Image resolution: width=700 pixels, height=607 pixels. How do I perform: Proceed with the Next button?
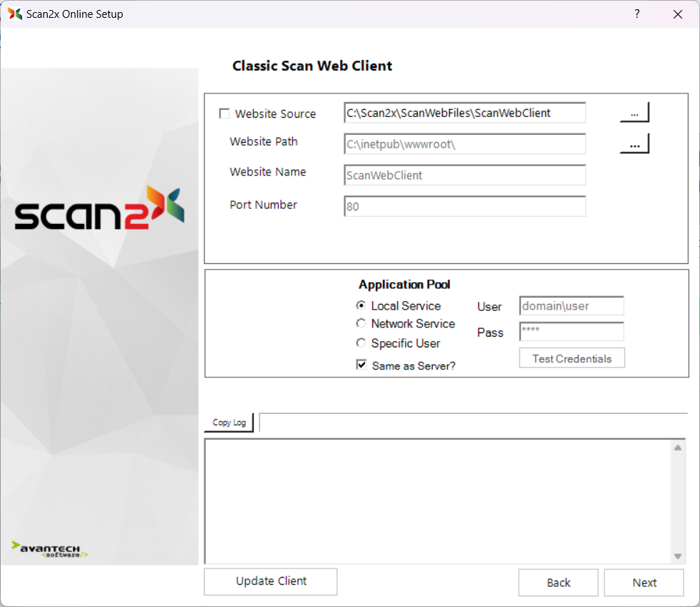644,583
